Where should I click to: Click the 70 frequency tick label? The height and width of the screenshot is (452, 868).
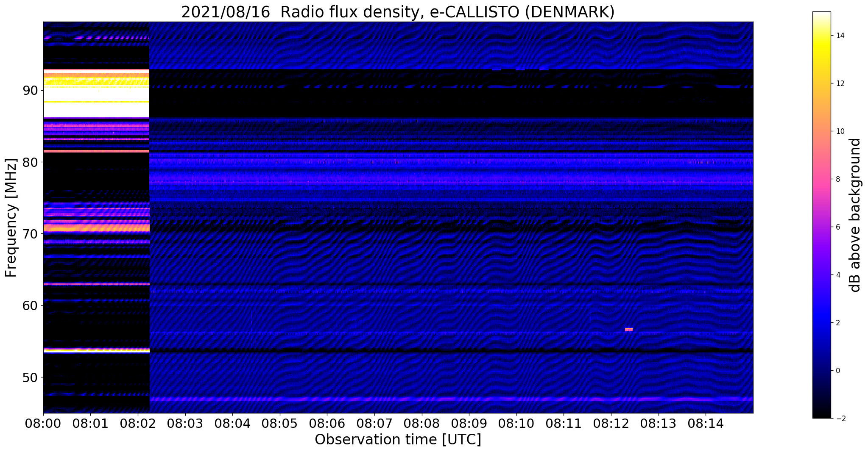click(x=30, y=234)
